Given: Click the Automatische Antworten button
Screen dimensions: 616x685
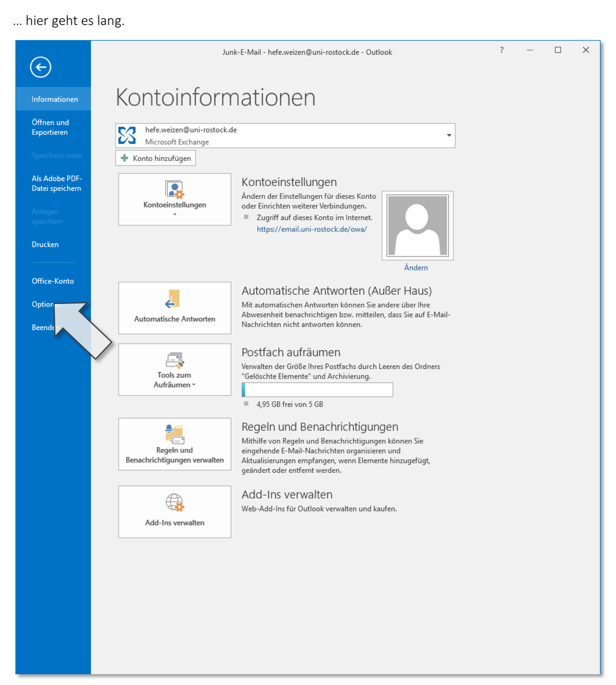Looking at the screenshot, I should (175, 308).
